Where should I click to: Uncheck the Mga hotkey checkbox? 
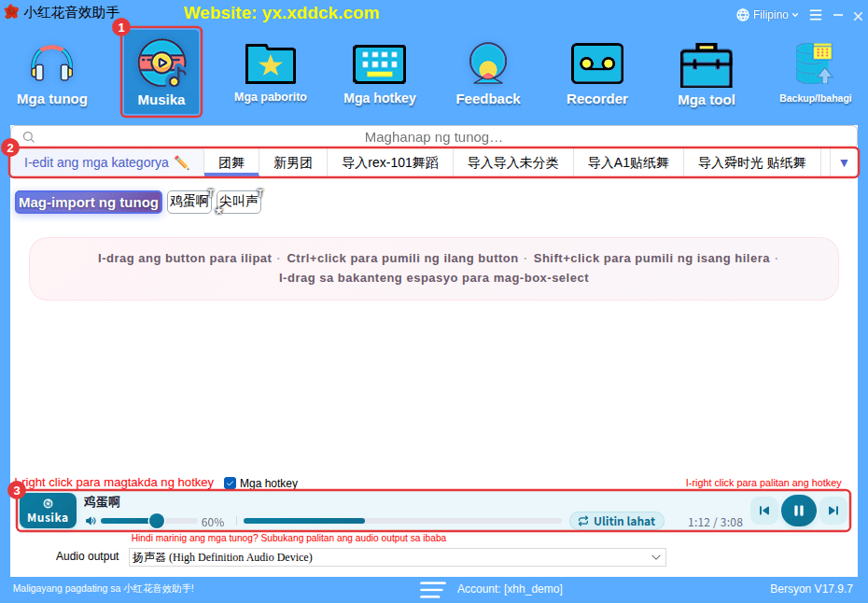231,484
